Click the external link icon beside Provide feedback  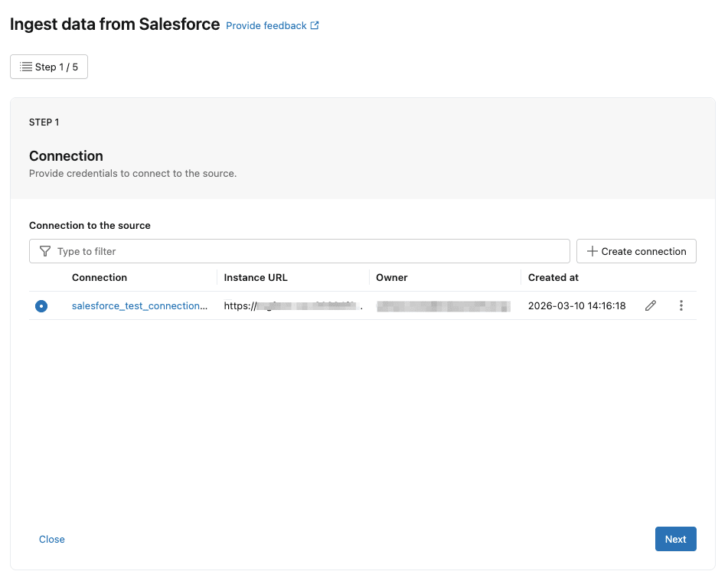tap(314, 24)
